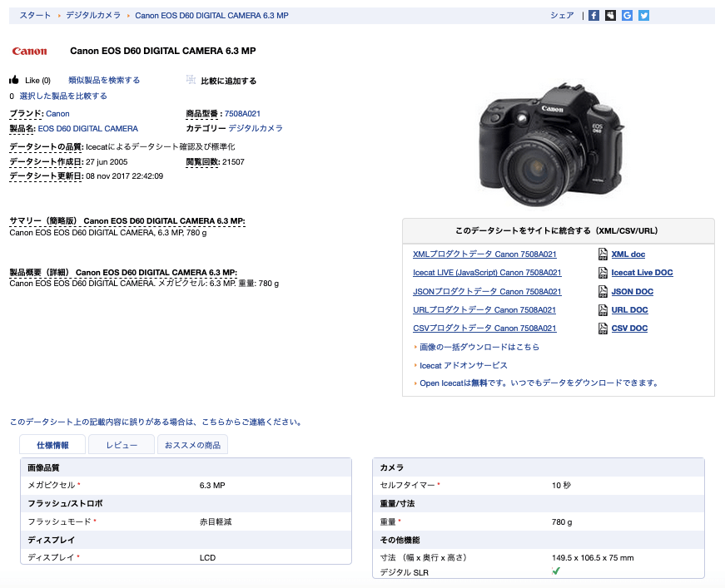Share the product on Twitter
This screenshot has width=725, height=588.
[643, 15]
